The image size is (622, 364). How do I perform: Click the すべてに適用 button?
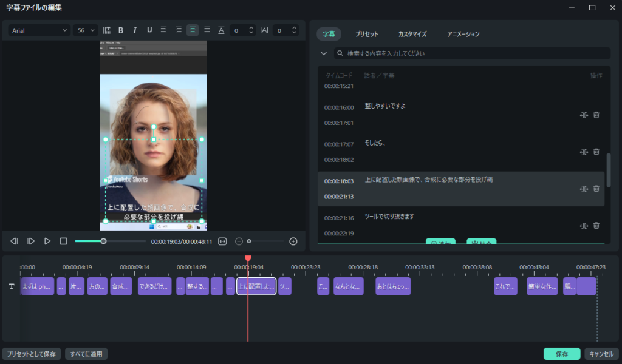point(86,354)
